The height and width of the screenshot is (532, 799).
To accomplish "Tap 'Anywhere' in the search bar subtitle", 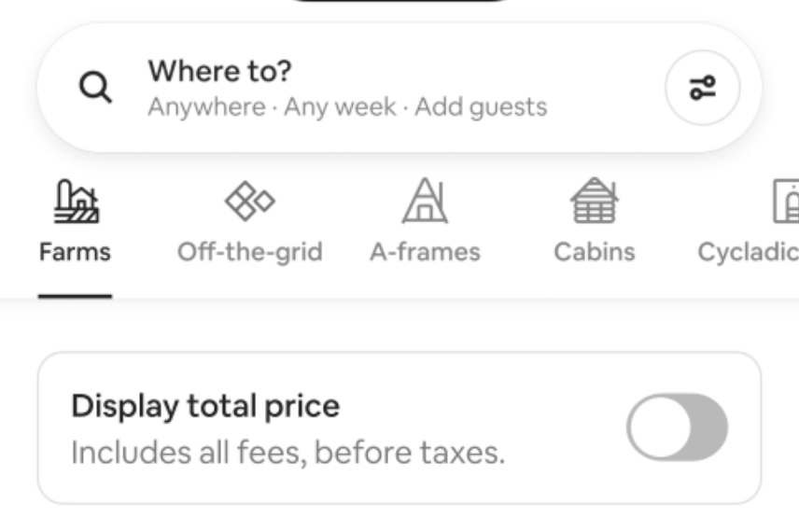I will click(206, 107).
